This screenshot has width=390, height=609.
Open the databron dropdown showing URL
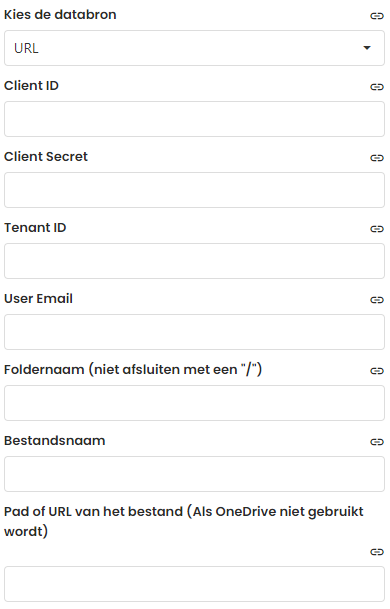pyautogui.click(x=194, y=48)
